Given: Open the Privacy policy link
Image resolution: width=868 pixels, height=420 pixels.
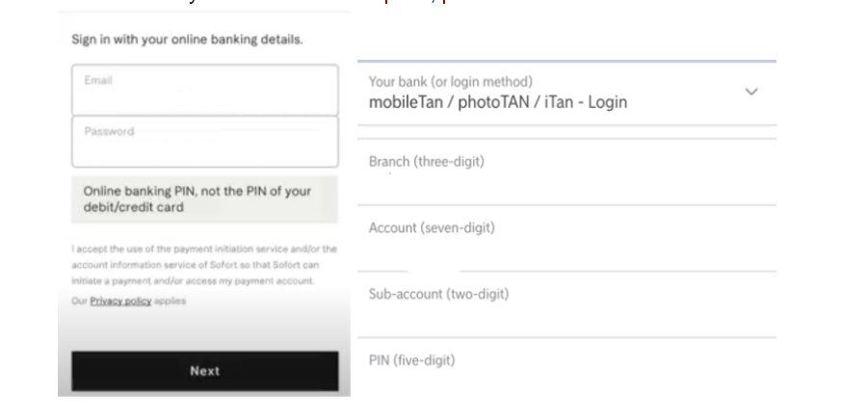Looking at the screenshot, I should pyautogui.click(x=120, y=301).
